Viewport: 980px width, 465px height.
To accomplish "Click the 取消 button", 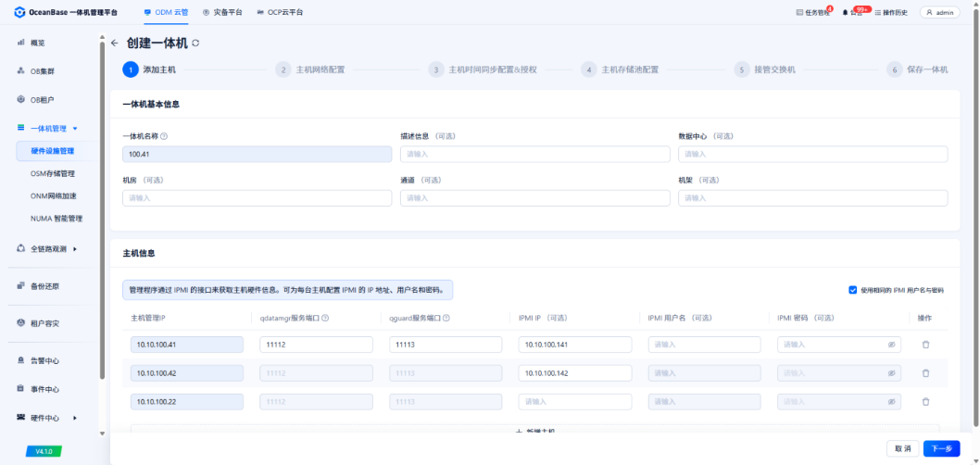I will coord(902,448).
